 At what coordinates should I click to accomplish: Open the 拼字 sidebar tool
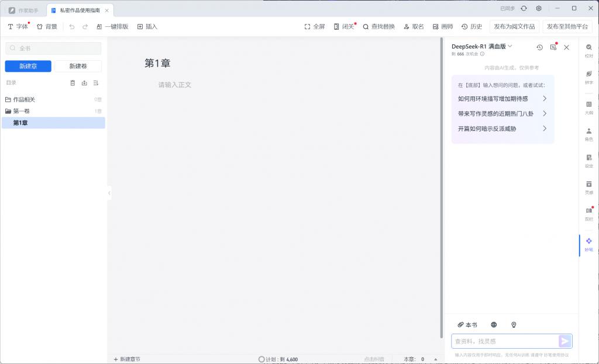pyautogui.click(x=588, y=77)
